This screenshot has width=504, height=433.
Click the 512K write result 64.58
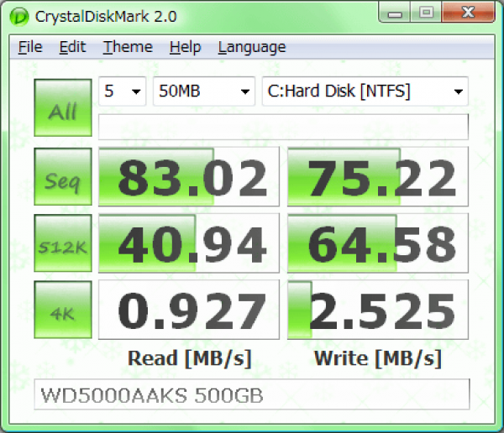click(378, 243)
